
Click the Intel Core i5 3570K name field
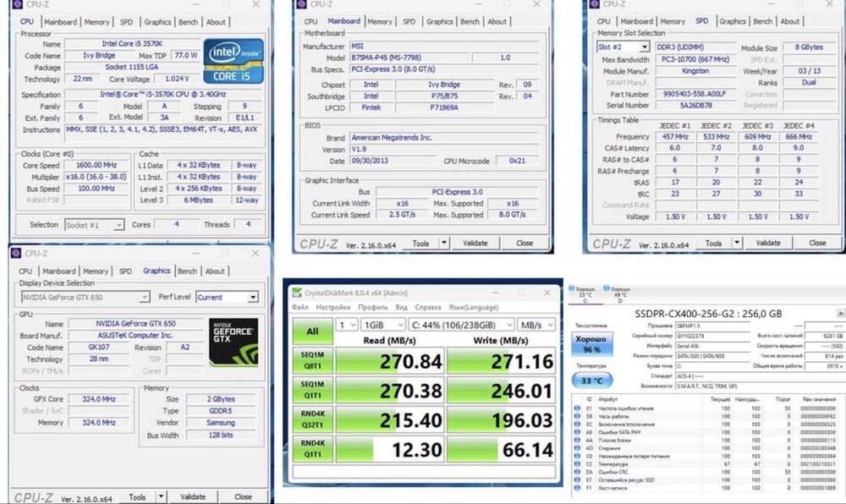click(132, 44)
